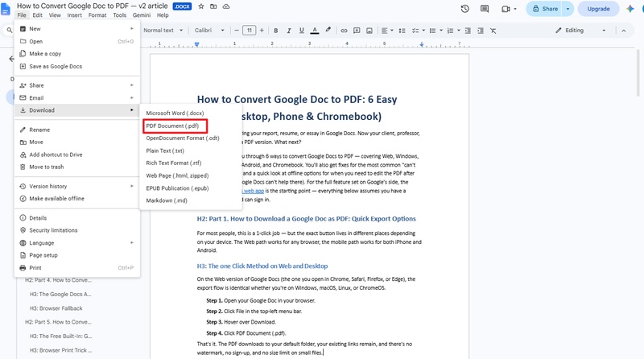Screen dimensions: 644x359
Task: Open the Gemini sparkle icon
Action: pos(630,9)
